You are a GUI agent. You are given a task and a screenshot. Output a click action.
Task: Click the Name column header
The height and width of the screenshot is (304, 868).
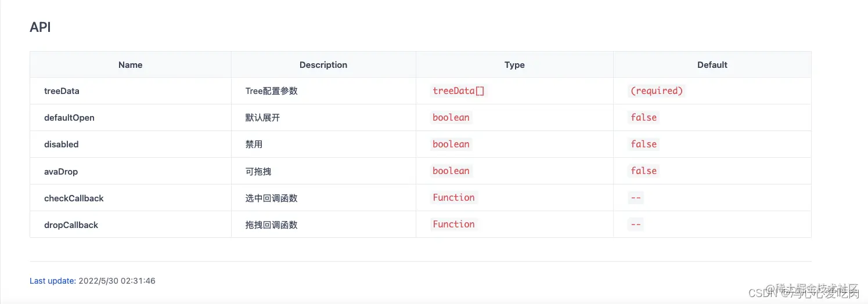[131, 65]
